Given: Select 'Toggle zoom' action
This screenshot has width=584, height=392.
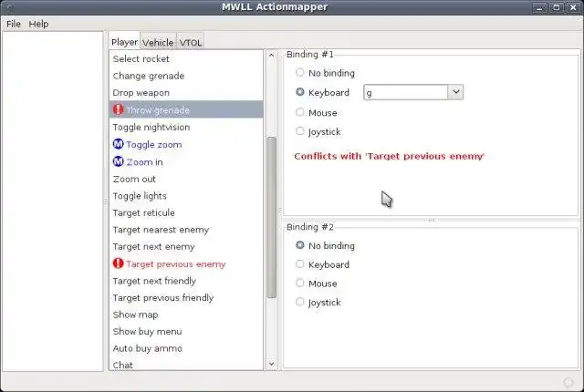Looking at the screenshot, I should point(186,144).
